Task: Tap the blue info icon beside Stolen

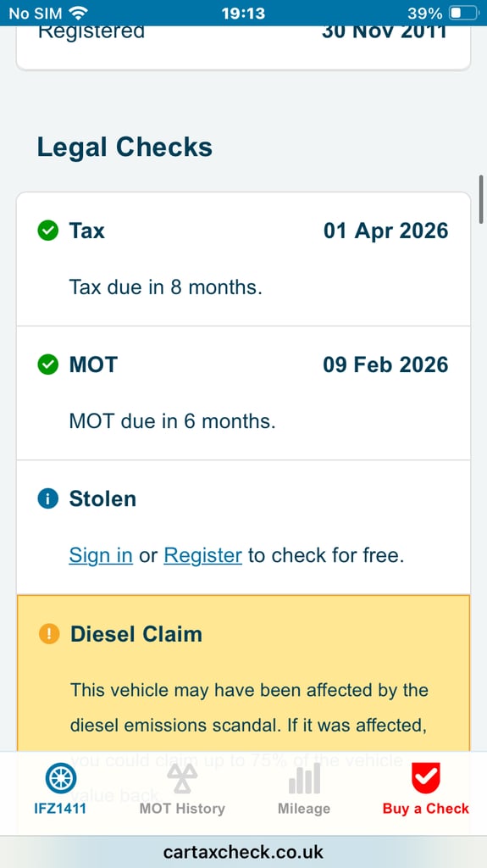Action: 48,498
